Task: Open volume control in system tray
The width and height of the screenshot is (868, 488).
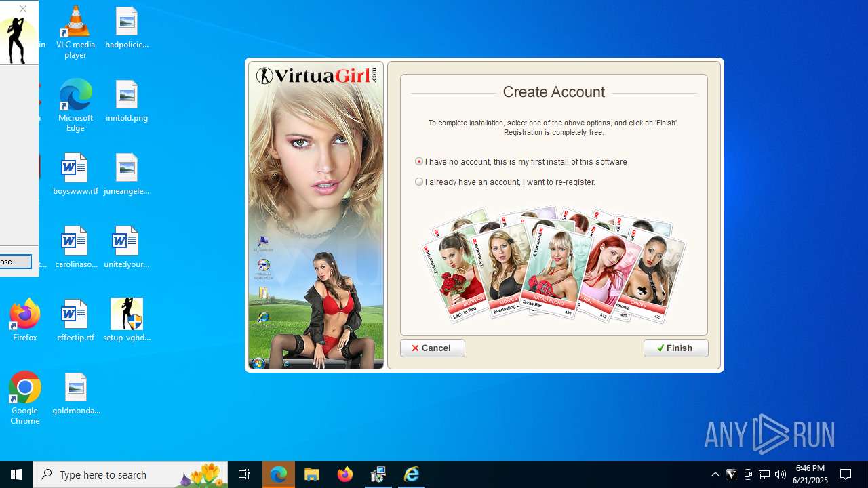Action: pyautogui.click(x=781, y=474)
